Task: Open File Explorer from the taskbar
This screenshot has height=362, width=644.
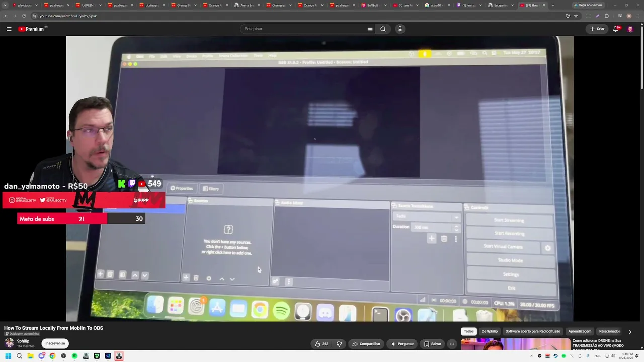Action: tap(30, 356)
